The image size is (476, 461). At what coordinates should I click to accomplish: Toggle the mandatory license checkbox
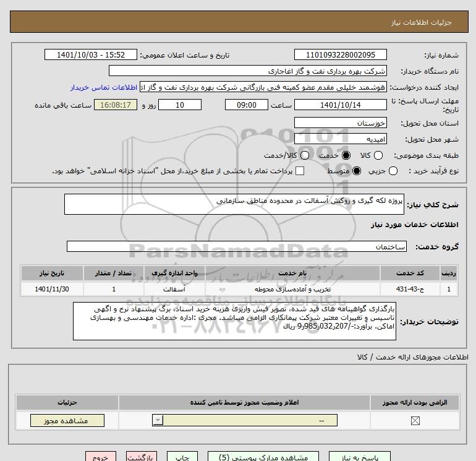(415, 421)
